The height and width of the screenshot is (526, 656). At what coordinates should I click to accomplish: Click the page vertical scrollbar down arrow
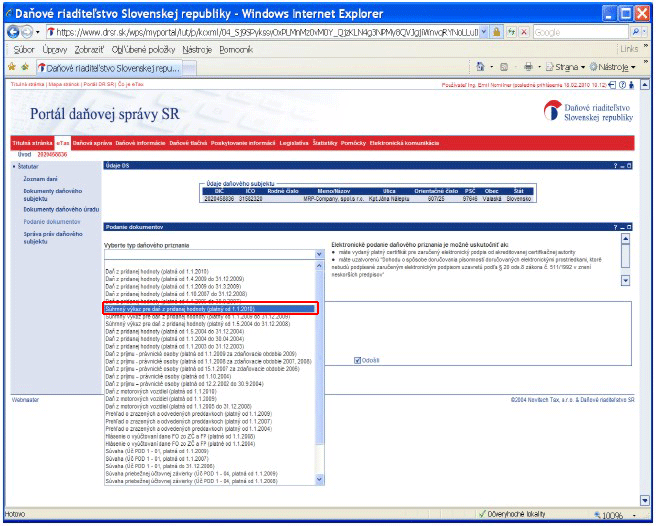645,500
